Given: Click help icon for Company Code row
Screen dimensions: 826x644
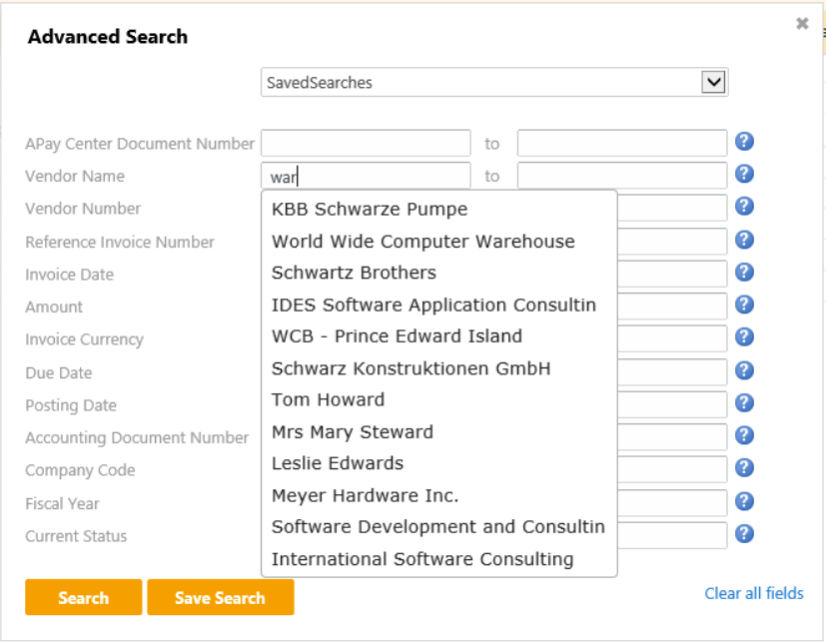Looking at the screenshot, I should pos(744,468).
